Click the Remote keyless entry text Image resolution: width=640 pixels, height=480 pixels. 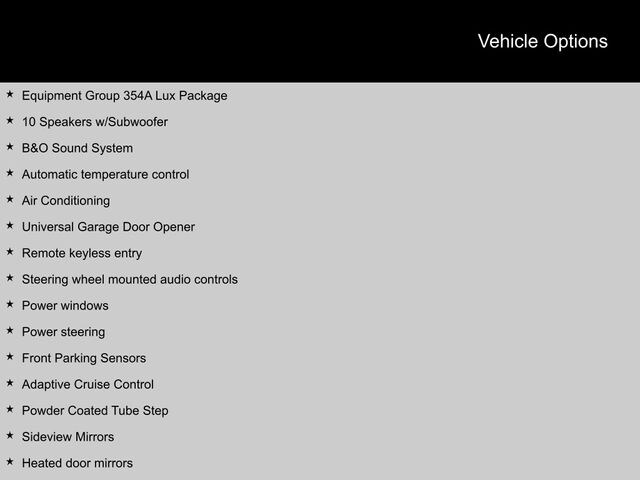click(81, 253)
